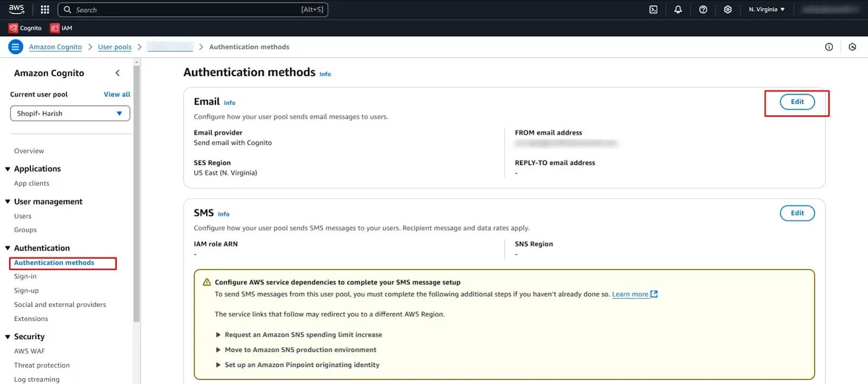The image size is (868, 384).
Task: Open Sign-in in the sidebar
Action: [25, 277]
